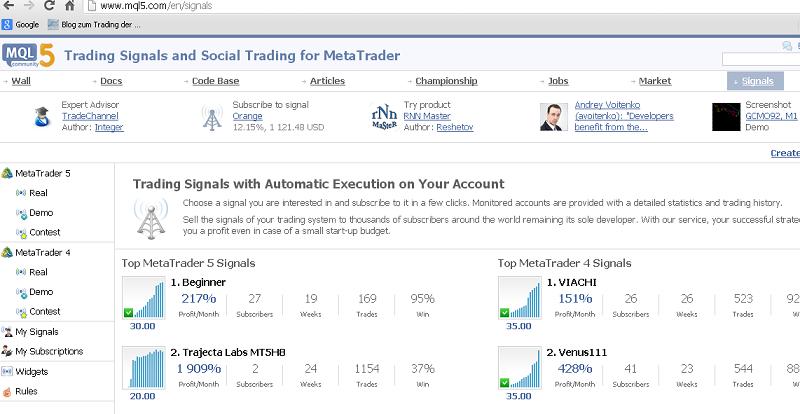Viewport: 800px width, 414px height.
Task: Click the Orange signal antenna icon
Action: click(212, 117)
